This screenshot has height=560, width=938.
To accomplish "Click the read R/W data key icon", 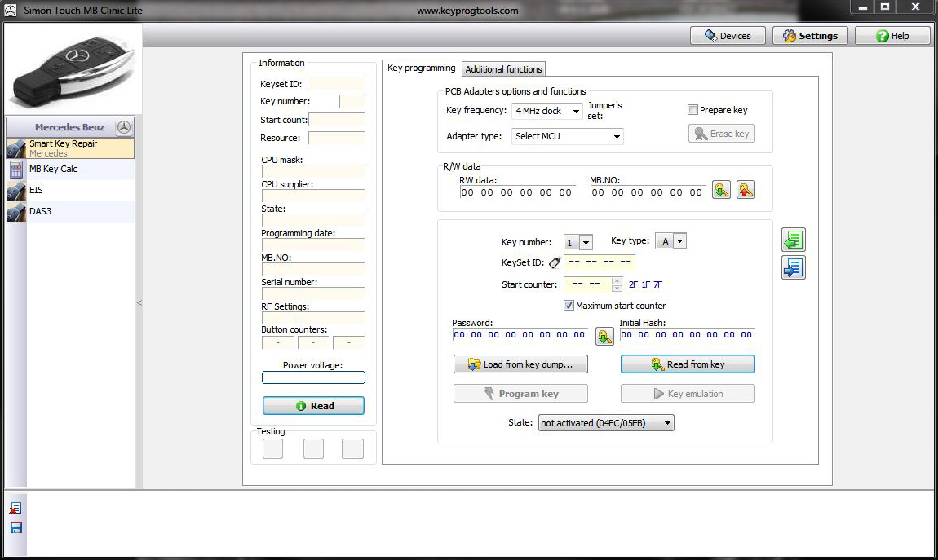I will pyautogui.click(x=722, y=190).
